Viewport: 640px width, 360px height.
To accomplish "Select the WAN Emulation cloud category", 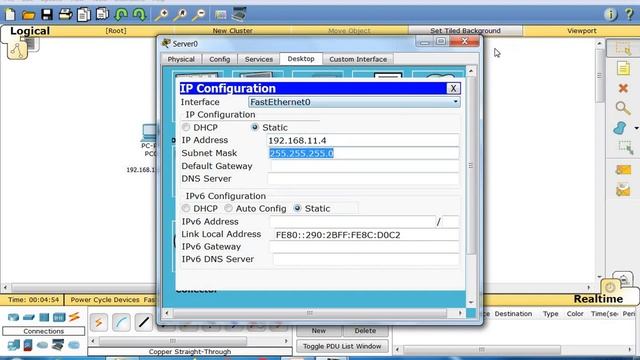I will tap(42, 345).
